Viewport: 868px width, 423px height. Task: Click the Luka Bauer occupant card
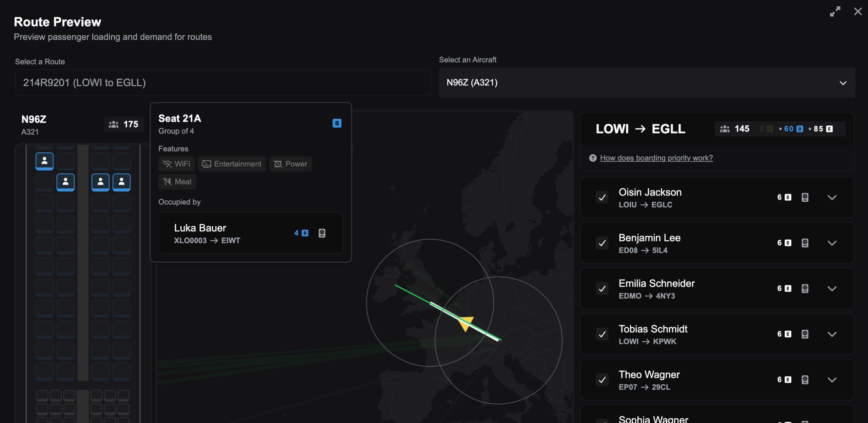coord(251,233)
